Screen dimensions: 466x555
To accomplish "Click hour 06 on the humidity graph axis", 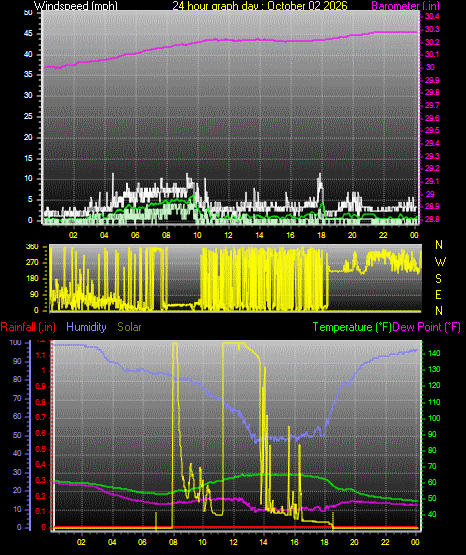I will pyautogui.click(x=142, y=542).
